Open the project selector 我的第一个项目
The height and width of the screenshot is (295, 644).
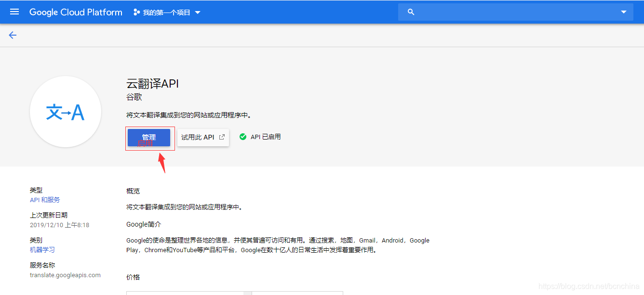click(167, 13)
